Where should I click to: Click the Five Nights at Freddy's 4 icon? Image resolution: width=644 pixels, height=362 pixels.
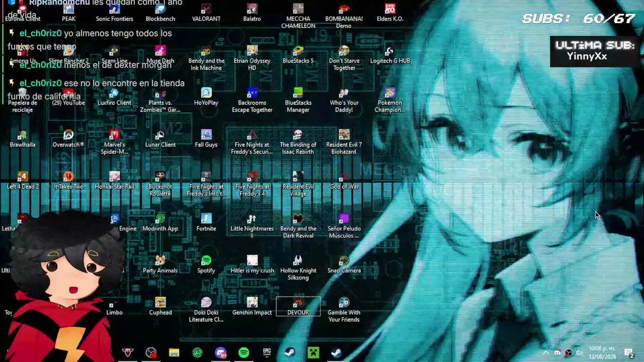click(x=252, y=184)
